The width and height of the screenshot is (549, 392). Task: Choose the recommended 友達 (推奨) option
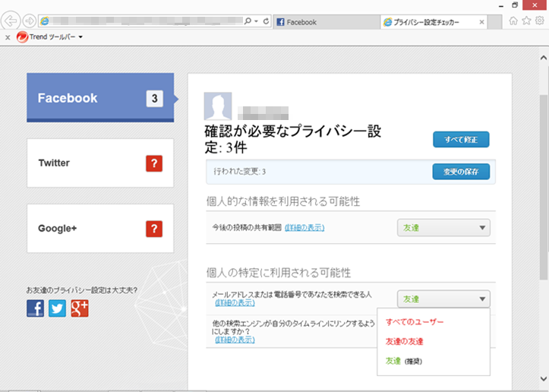409,361
